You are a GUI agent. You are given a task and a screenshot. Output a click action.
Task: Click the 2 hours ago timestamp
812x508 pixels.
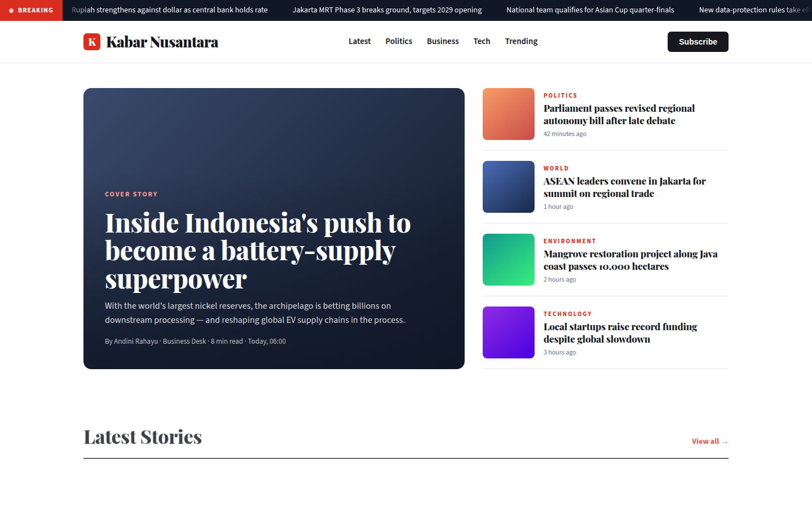(x=560, y=279)
